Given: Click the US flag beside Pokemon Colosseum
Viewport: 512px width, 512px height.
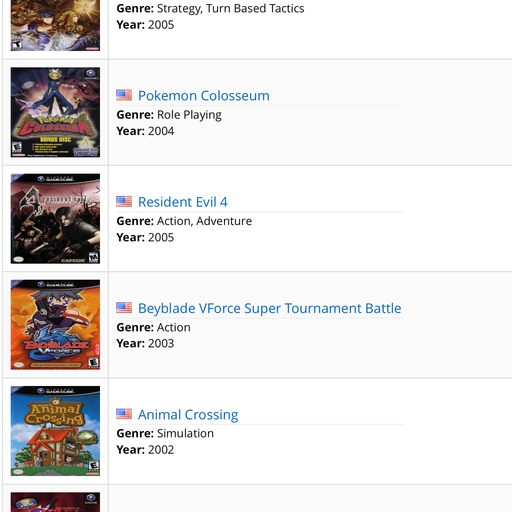Looking at the screenshot, I should click(x=124, y=95).
